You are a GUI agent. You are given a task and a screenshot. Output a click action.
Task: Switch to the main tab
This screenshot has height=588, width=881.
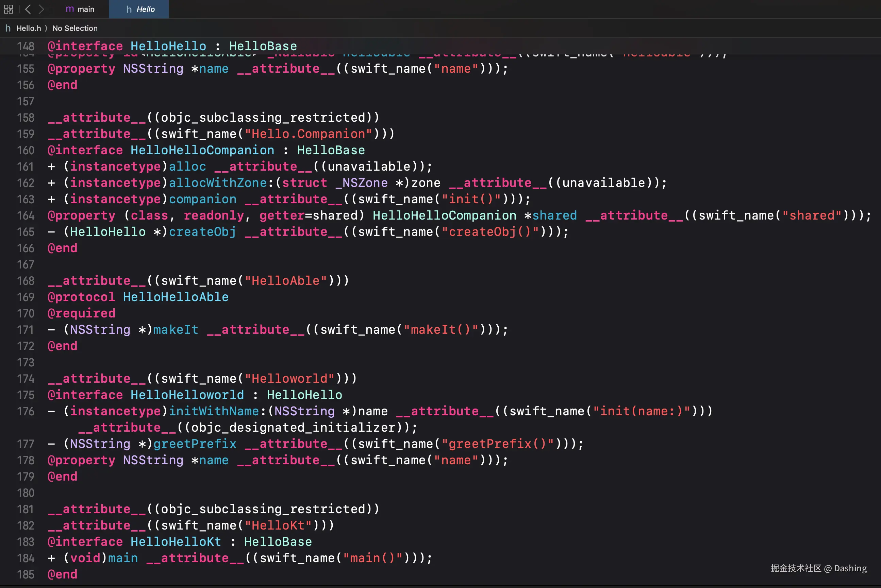coord(85,9)
